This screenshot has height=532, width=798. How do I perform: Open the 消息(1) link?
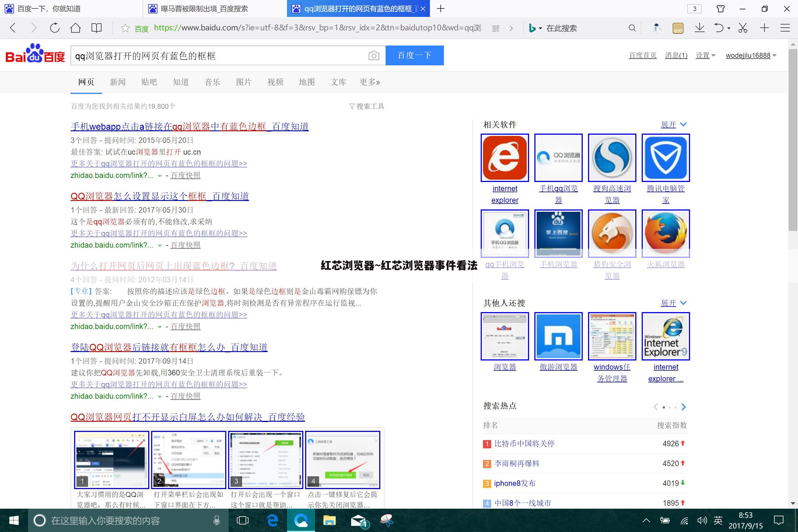[x=676, y=55]
